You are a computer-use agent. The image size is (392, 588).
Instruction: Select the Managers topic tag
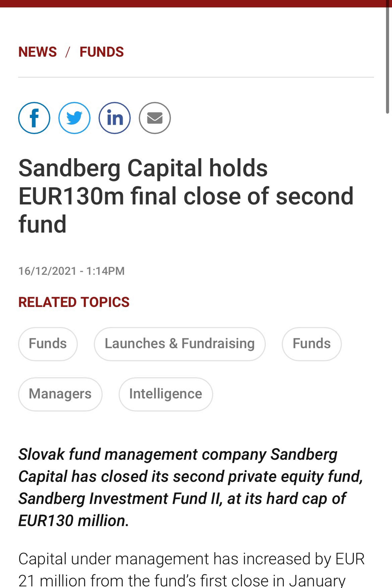tap(60, 394)
